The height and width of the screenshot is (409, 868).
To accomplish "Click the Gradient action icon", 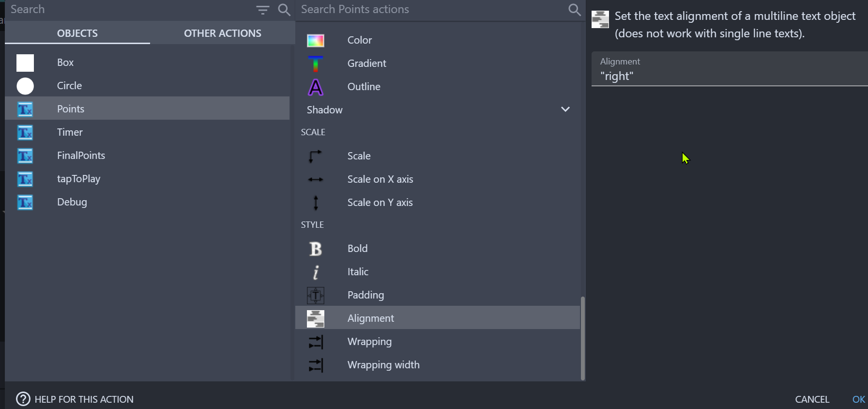I will [x=316, y=63].
